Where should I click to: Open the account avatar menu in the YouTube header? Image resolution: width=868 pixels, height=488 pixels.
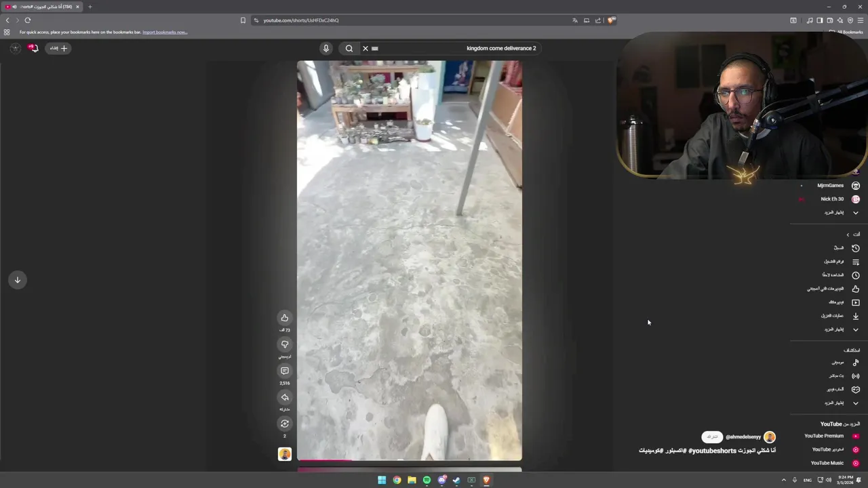(15, 48)
